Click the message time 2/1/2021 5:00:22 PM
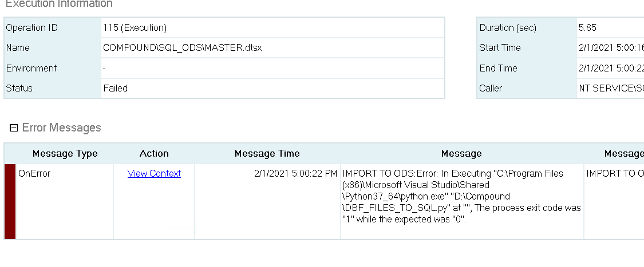The image size is (644, 267). tap(295, 173)
